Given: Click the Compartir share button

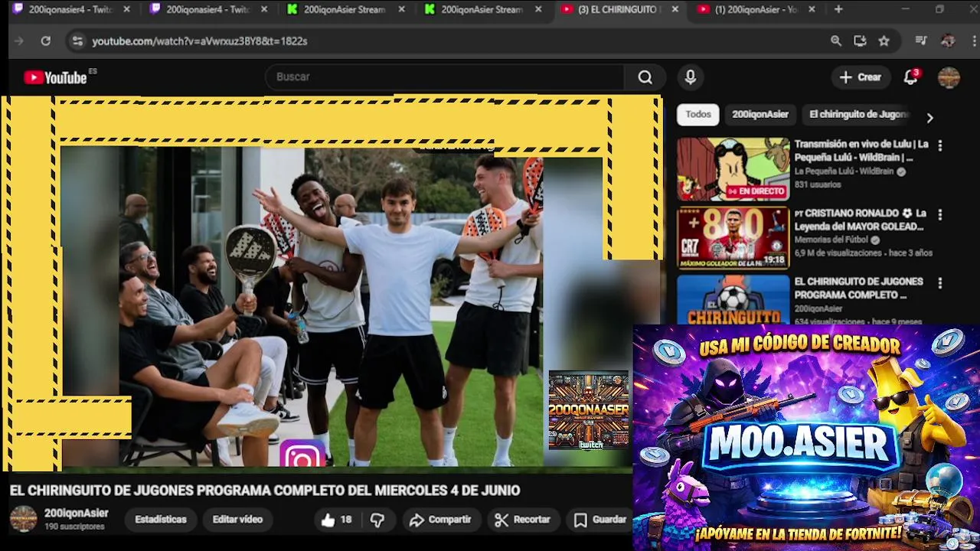Looking at the screenshot, I should [x=440, y=520].
